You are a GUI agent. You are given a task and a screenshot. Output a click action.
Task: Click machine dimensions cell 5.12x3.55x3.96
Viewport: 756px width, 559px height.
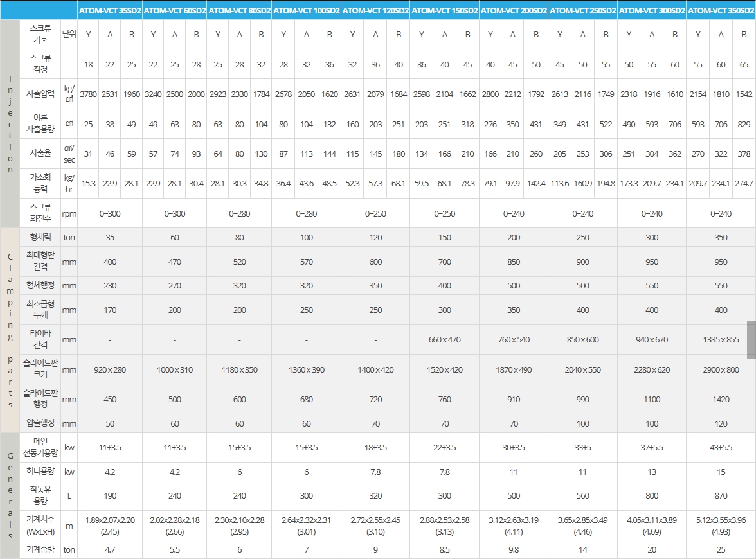[x=721, y=526]
